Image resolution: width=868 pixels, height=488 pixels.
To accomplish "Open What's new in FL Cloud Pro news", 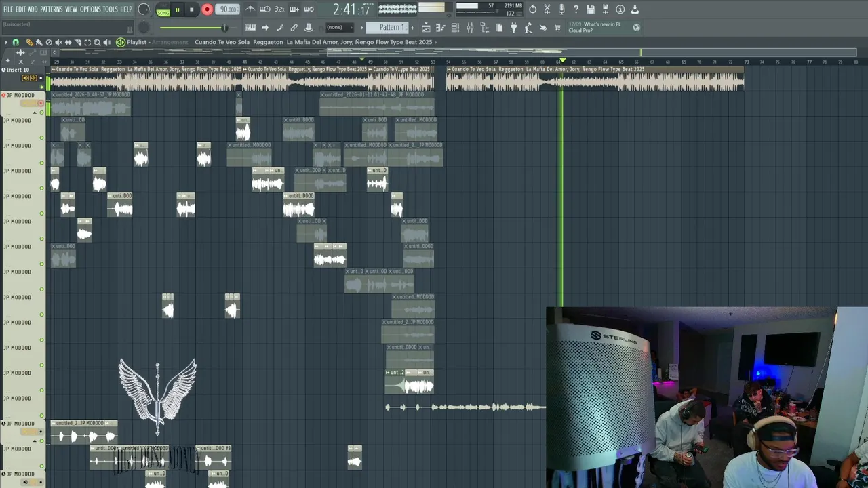I will point(595,27).
